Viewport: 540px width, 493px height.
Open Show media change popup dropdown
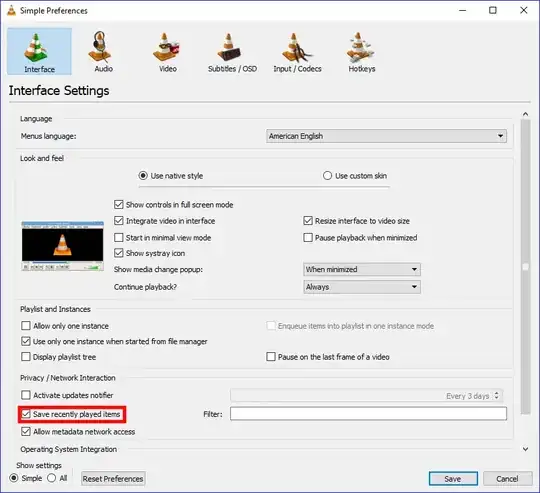click(362, 269)
